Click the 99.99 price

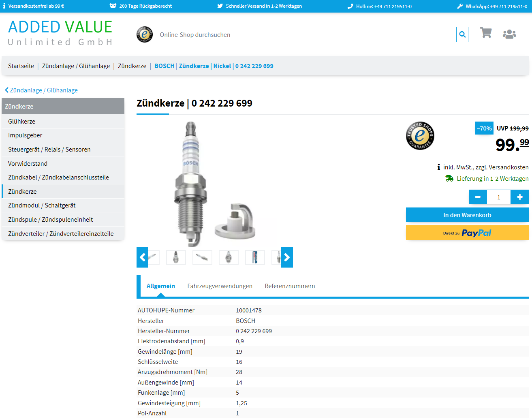tap(512, 145)
